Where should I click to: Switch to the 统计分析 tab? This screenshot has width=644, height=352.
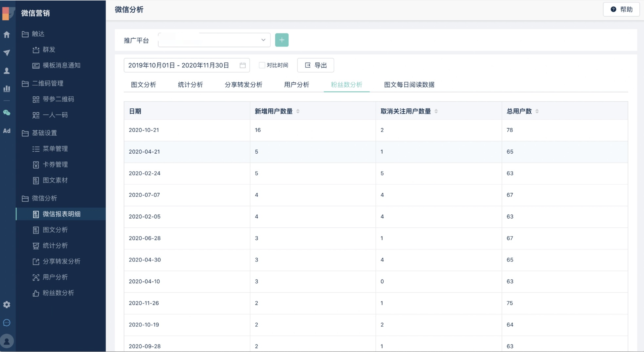click(190, 85)
